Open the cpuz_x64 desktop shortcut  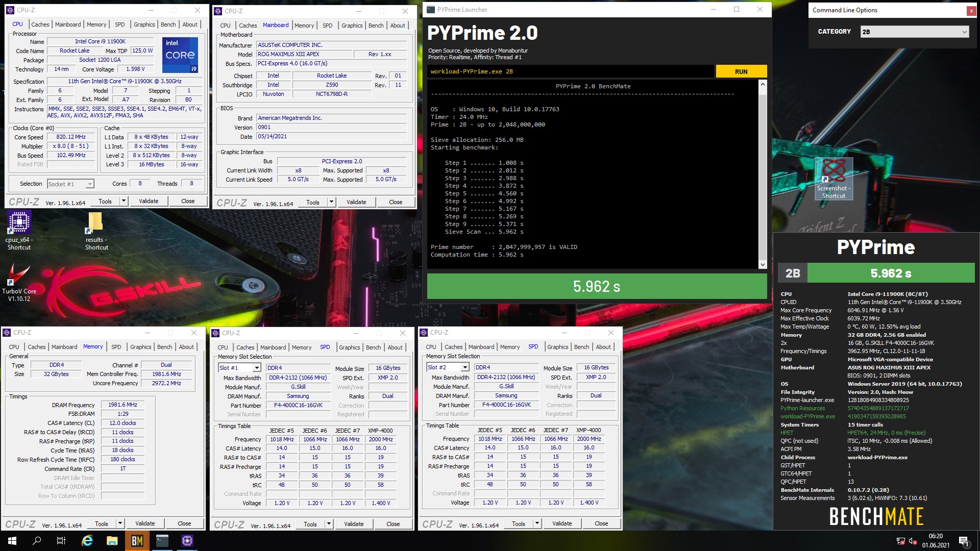[x=19, y=231]
